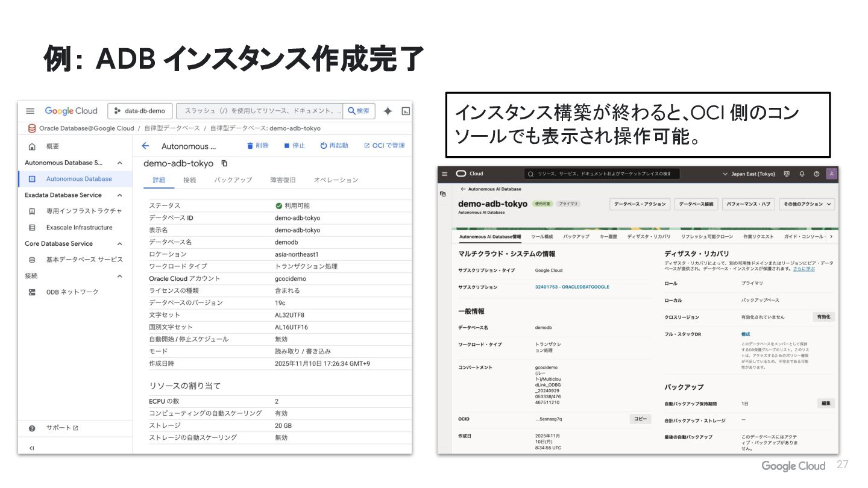Click the 検索 search button
Image resolution: width=868 pixels, height=488 pixels.
tap(359, 111)
